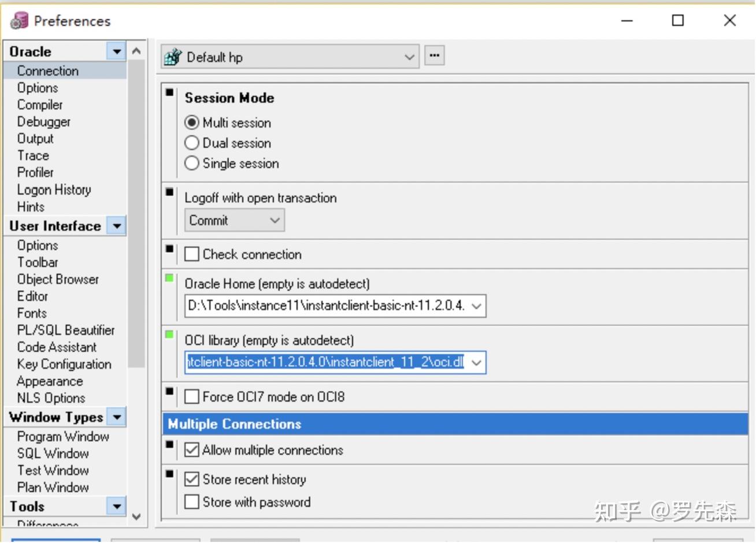
Task: Select Connection in Oracle section
Action: [48, 70]
